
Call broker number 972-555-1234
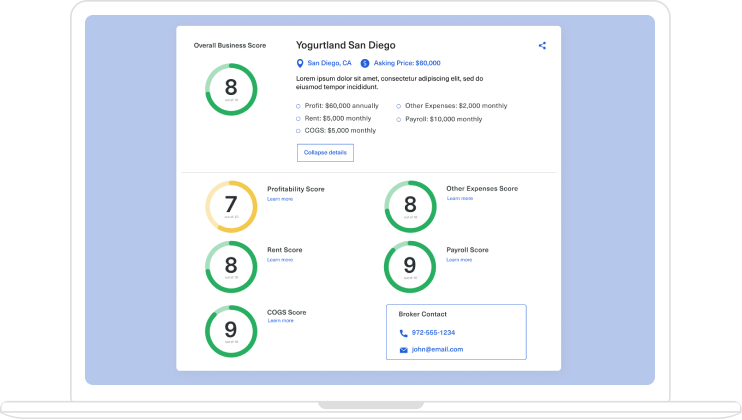tap(433, 332)
